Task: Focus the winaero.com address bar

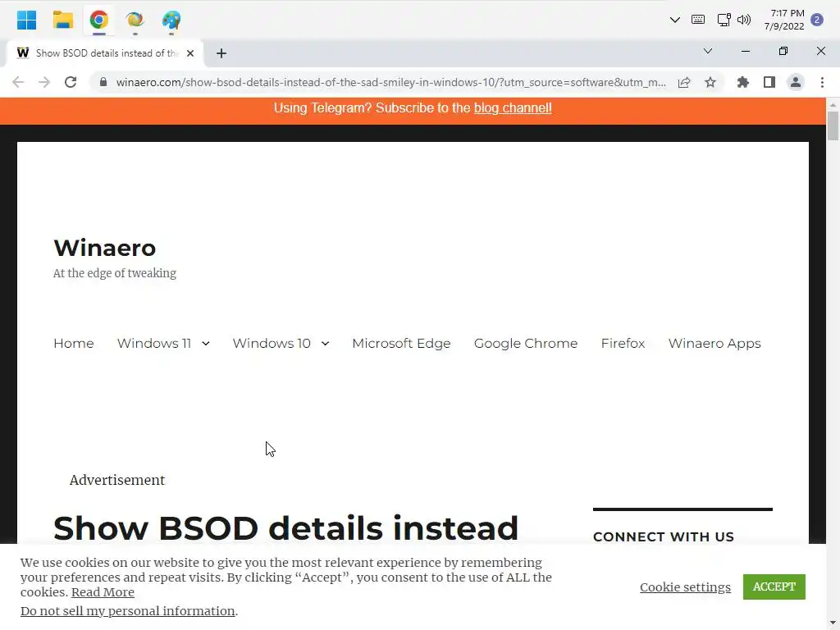Action: (x=390, y=83)
